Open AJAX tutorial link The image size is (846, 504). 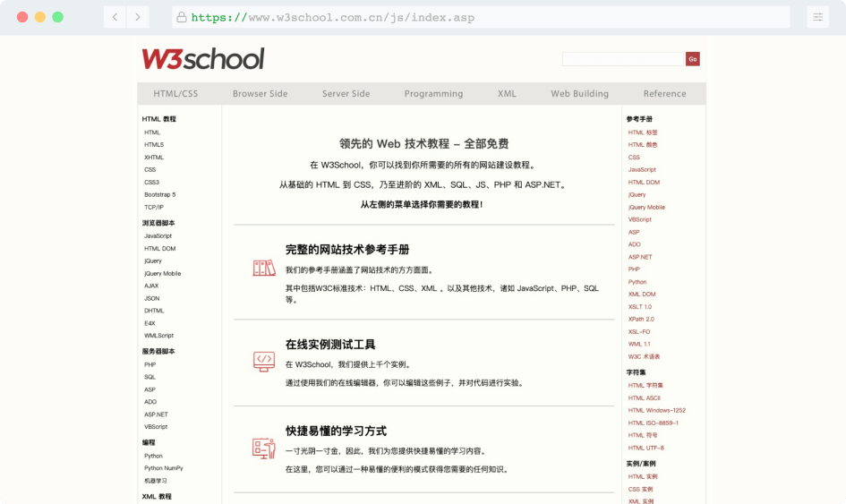151,286
